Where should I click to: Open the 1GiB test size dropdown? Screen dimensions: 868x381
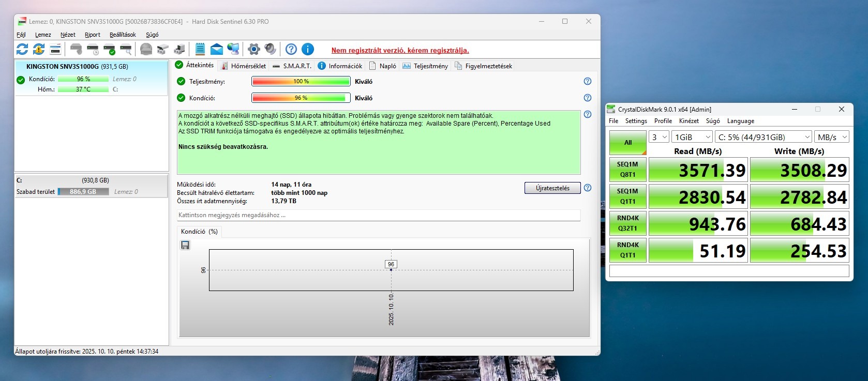pyautogui.click(x=692, y=137)
